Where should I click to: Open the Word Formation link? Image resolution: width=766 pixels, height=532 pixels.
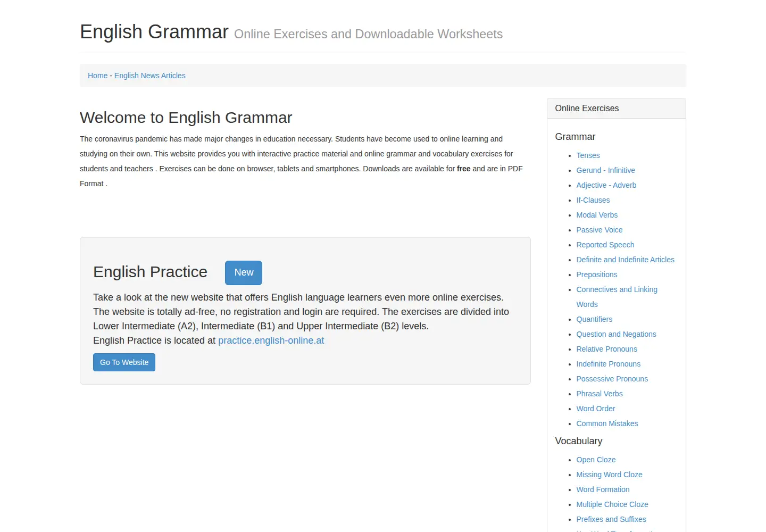coord(603,489)
